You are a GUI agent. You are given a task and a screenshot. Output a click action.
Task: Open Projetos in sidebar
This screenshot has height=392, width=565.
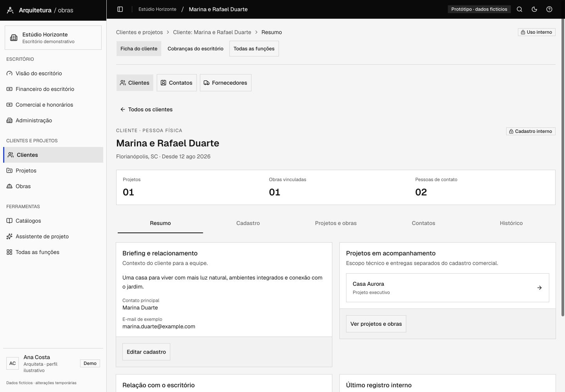(53, 171)
